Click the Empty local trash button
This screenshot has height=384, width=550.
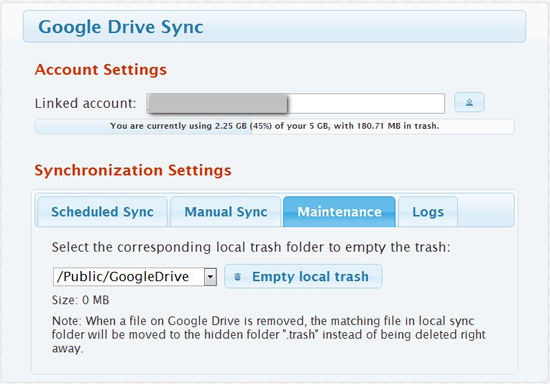click(x=303, y=276)
